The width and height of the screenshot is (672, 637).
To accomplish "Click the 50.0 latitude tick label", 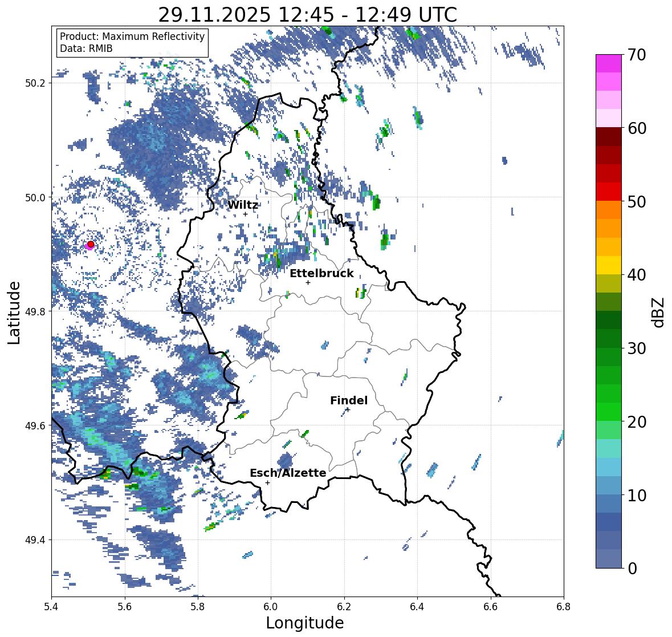I will 35,198.
